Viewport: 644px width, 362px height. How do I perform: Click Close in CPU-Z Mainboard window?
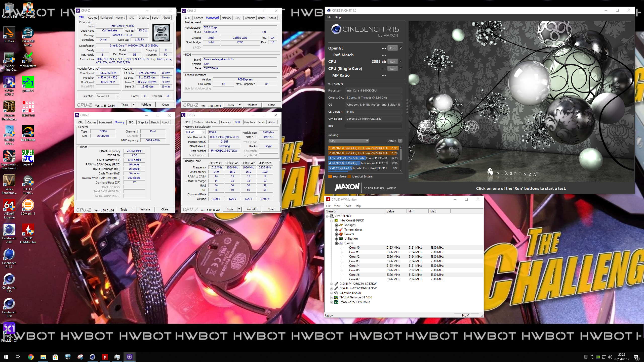point(271,105)
